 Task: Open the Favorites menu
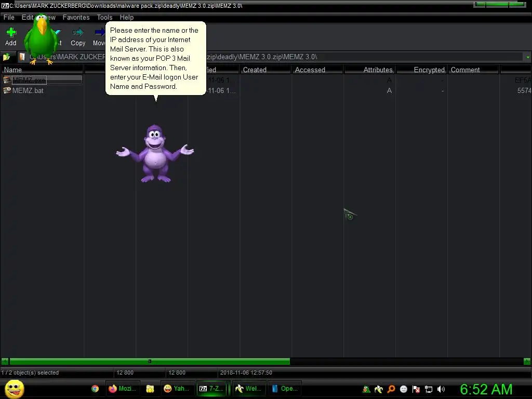click(x=76, y=17)
